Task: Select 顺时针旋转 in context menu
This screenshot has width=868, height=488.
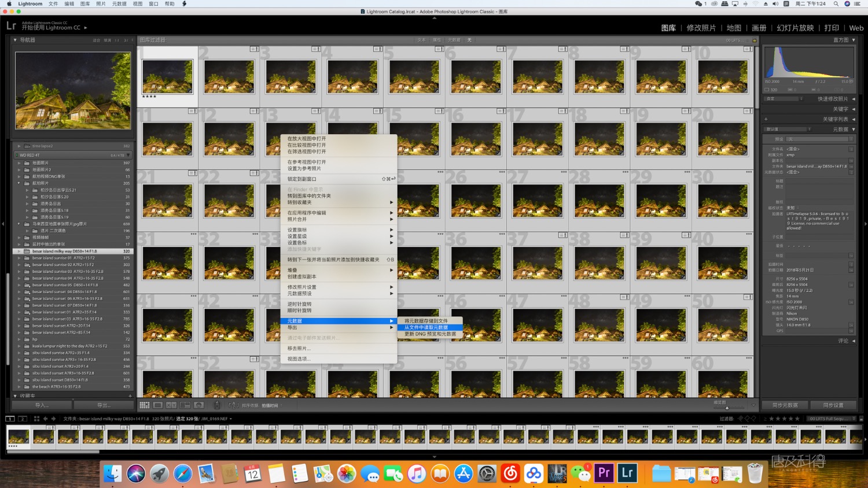Action: [x=339, y=310]
